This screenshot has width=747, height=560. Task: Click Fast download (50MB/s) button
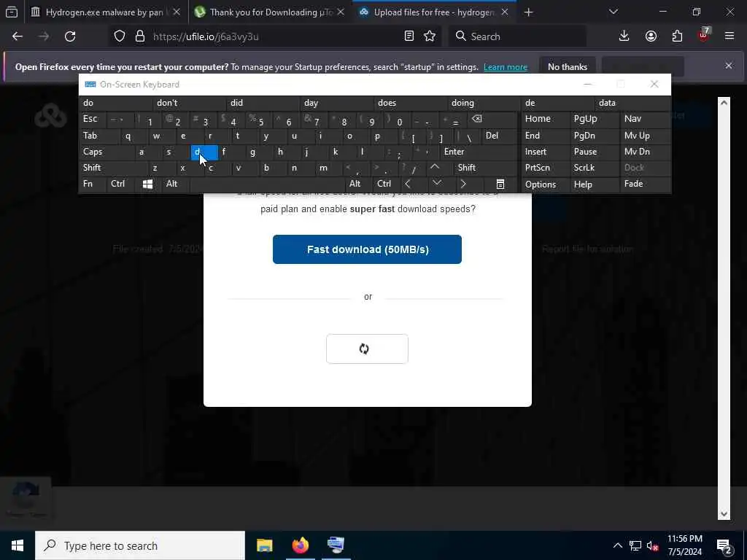tap(367, 249)
